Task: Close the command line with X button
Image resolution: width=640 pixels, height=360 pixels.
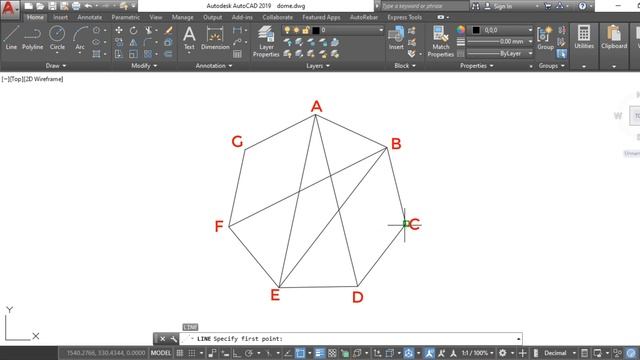Action: pos(162,339)
